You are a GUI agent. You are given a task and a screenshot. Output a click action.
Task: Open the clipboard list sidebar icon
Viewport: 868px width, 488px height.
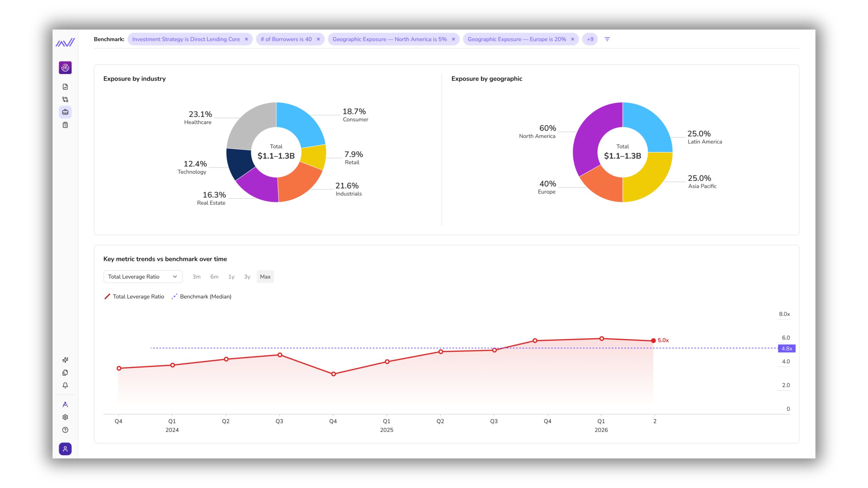point(65,125)
